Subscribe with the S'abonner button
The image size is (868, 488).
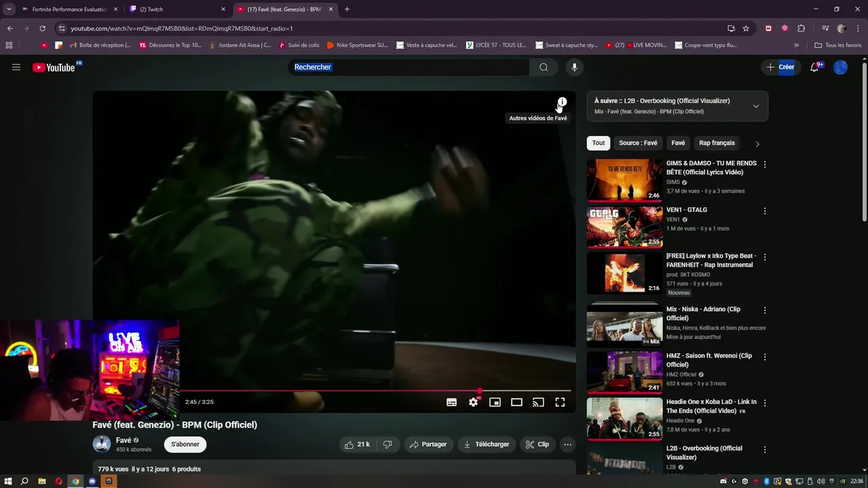185,445
